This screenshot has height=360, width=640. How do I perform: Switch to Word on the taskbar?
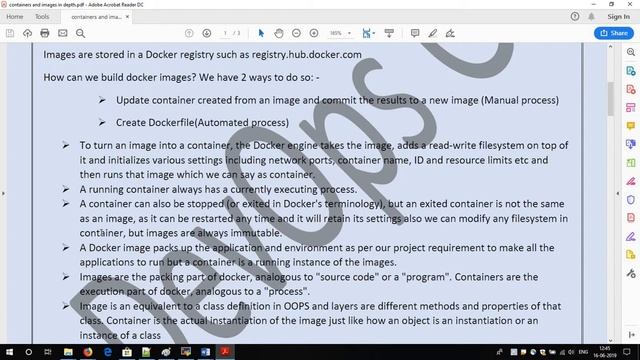(x=205, y=352)
